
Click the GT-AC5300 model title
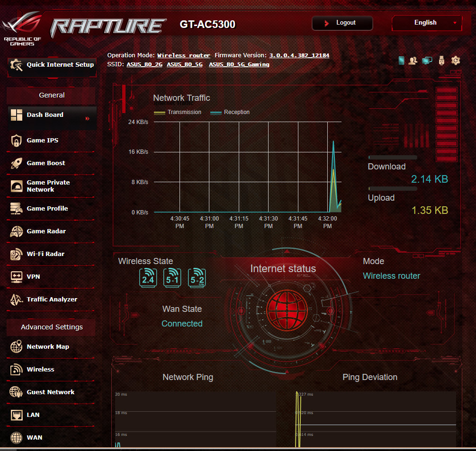207,24
